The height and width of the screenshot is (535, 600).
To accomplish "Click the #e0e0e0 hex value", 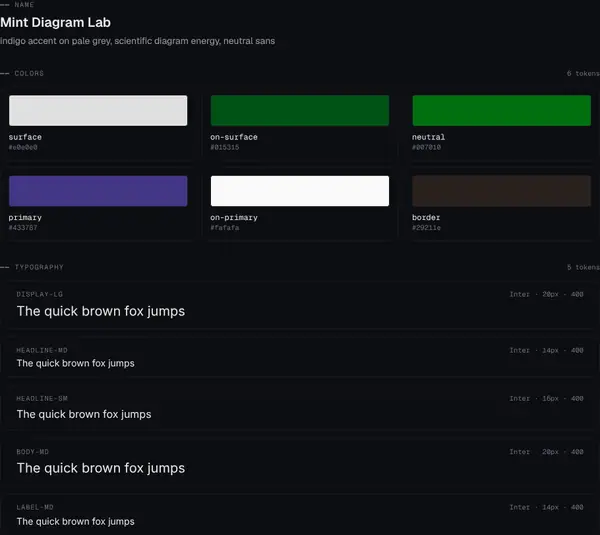I will 23,147.
